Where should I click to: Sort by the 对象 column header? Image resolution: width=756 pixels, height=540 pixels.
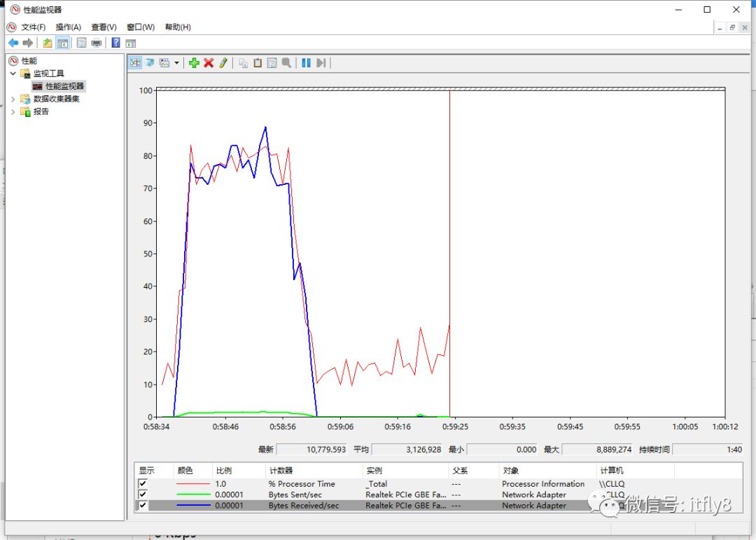coord(547,471)
